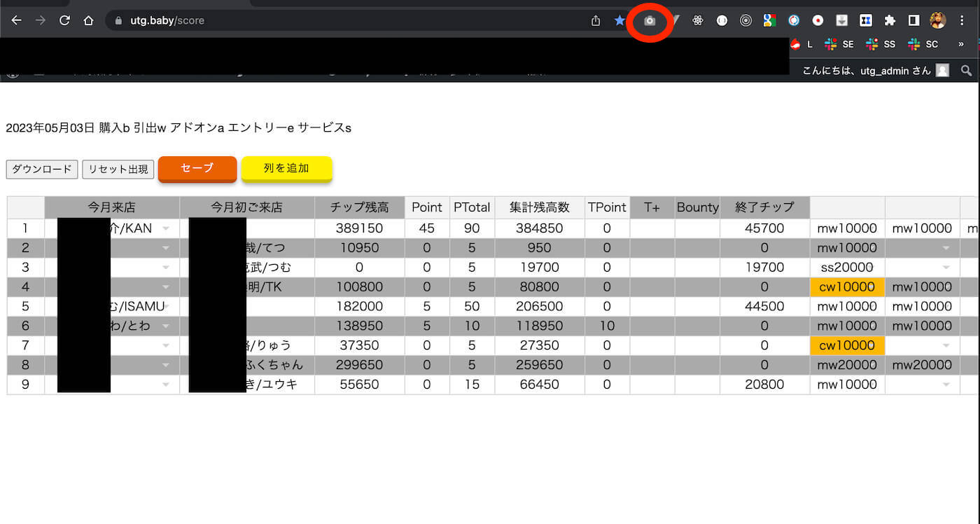Open the Extensions puzzle piece menu
This screenshot has height=524, width=980.
click(x=890, y=21)
